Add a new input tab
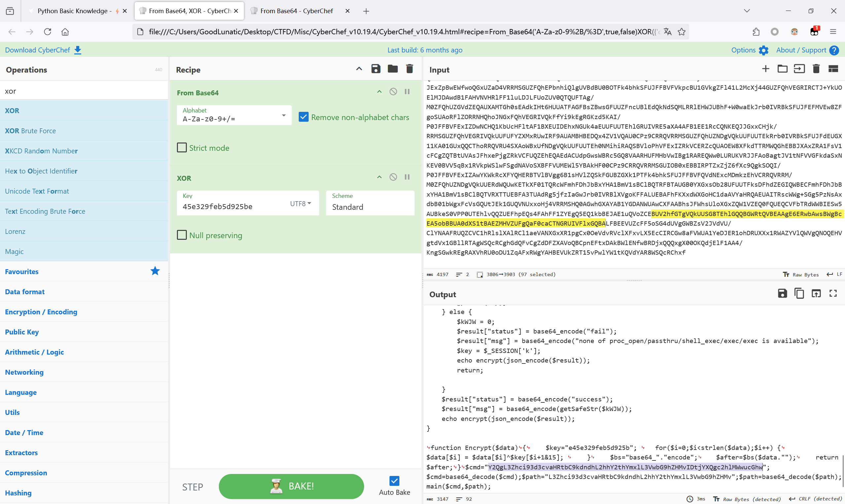 [x=765, y=69]
